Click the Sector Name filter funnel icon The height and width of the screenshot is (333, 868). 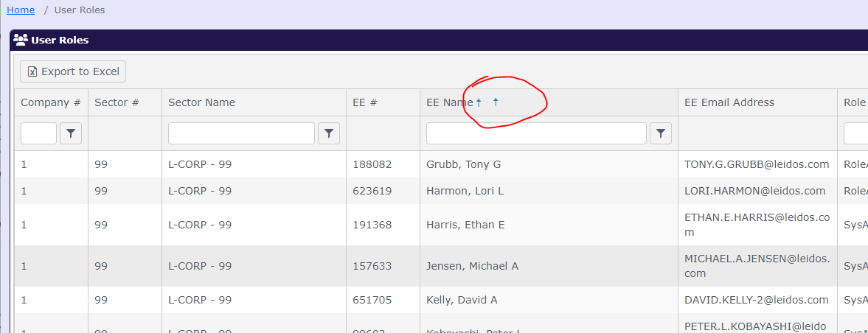click(x=329, y=133)
